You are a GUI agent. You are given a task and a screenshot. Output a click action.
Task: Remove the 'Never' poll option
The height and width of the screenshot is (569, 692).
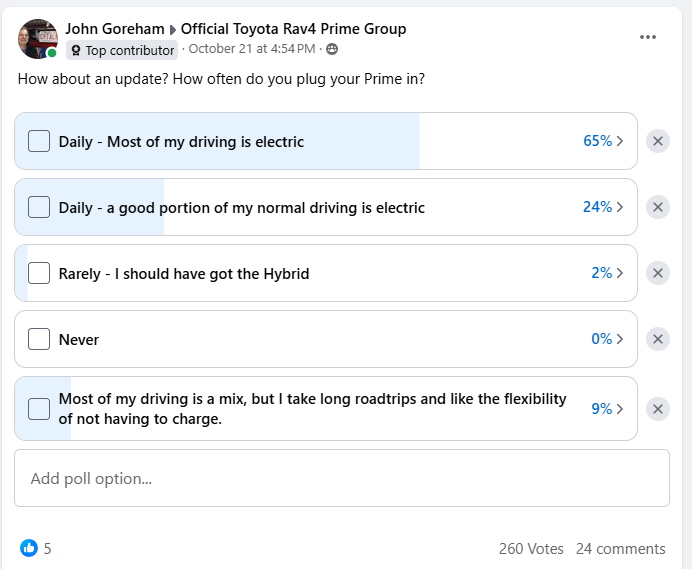[x=657, y=339]
